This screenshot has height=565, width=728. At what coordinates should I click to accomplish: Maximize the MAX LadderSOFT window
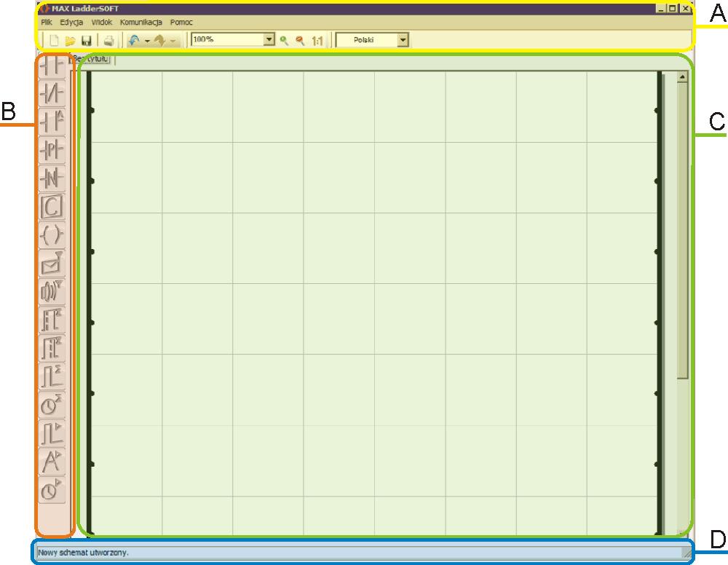[x=672, y=8]
